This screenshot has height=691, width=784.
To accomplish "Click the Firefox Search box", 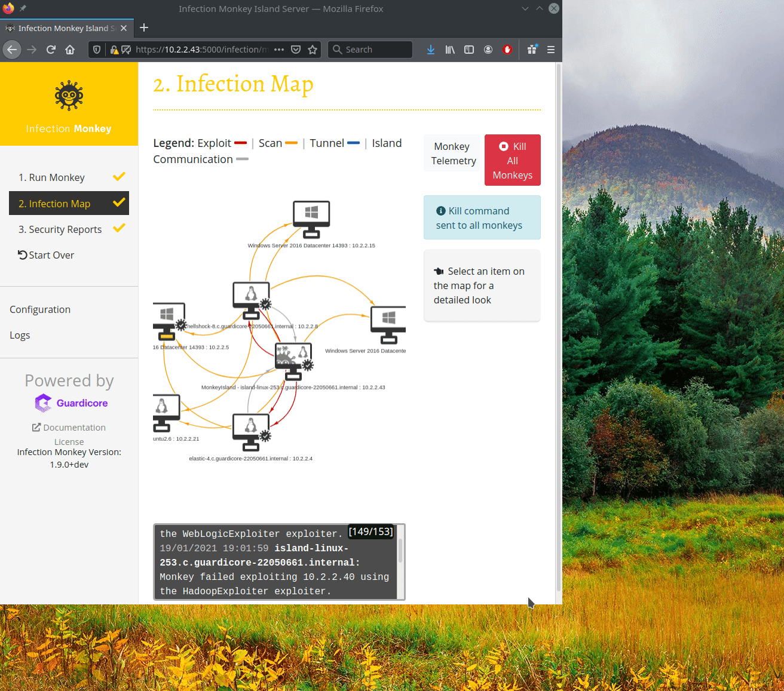I will coord(370,50).
